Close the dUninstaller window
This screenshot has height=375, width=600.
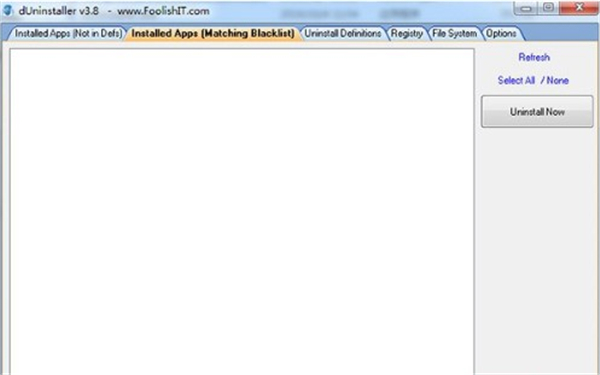(x=579, y=8)
